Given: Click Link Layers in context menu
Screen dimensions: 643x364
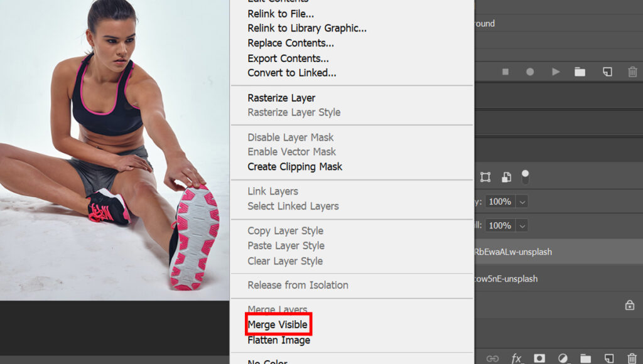Looking at the screenshot, I should coord(273,191).
